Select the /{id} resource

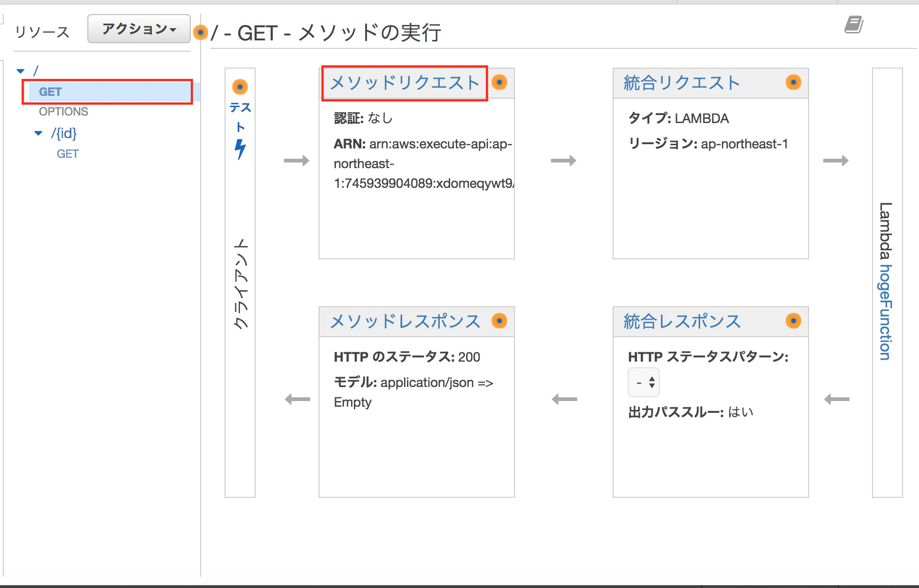[64, 133]
